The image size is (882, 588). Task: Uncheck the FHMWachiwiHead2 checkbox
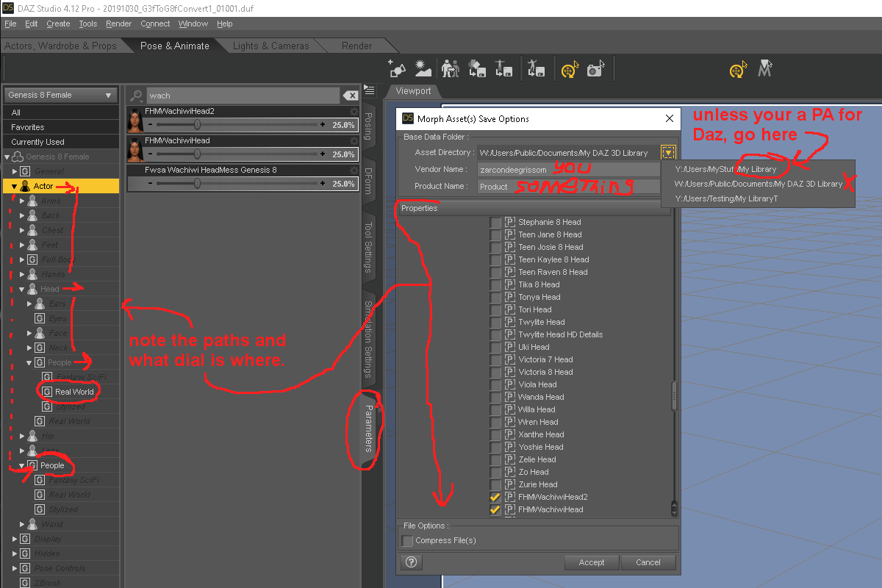(x=495, y=497)
